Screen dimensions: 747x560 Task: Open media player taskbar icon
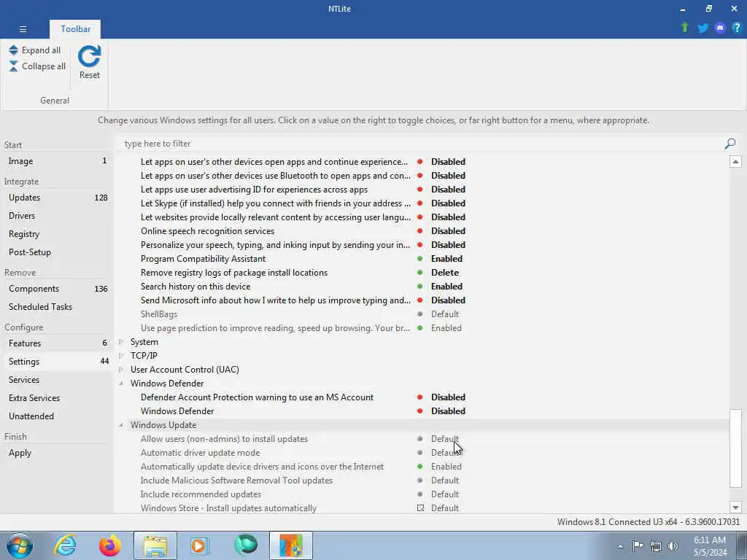click(x=200, y=545)
